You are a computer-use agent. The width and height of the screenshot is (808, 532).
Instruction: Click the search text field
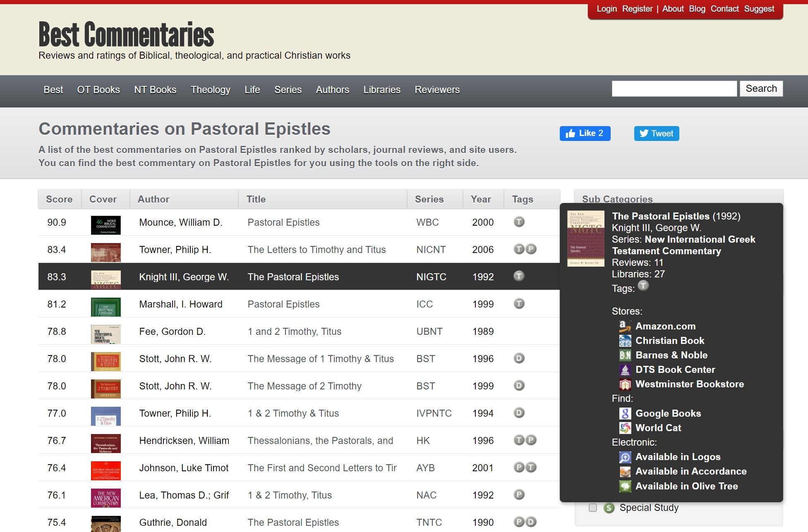[674, 89]
